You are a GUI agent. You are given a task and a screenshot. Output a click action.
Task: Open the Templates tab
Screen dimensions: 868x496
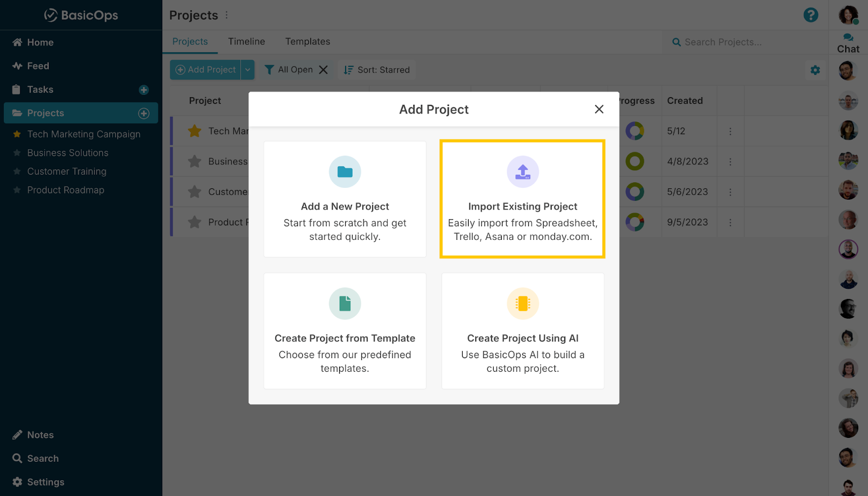click(x=308, y=41)
